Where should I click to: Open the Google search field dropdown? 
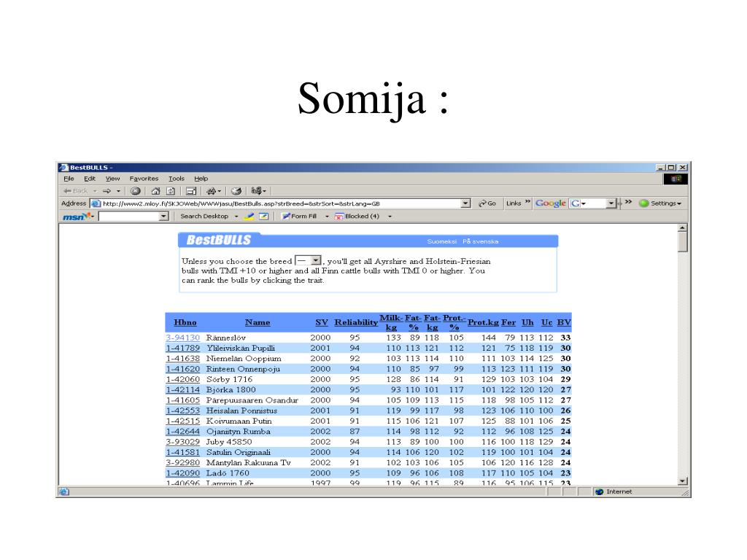point(611,203)
